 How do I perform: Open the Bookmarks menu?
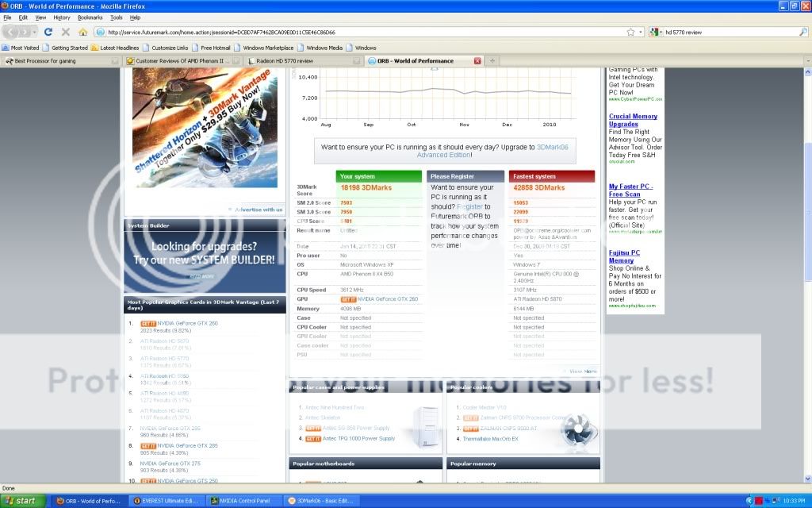pos(90,17)
